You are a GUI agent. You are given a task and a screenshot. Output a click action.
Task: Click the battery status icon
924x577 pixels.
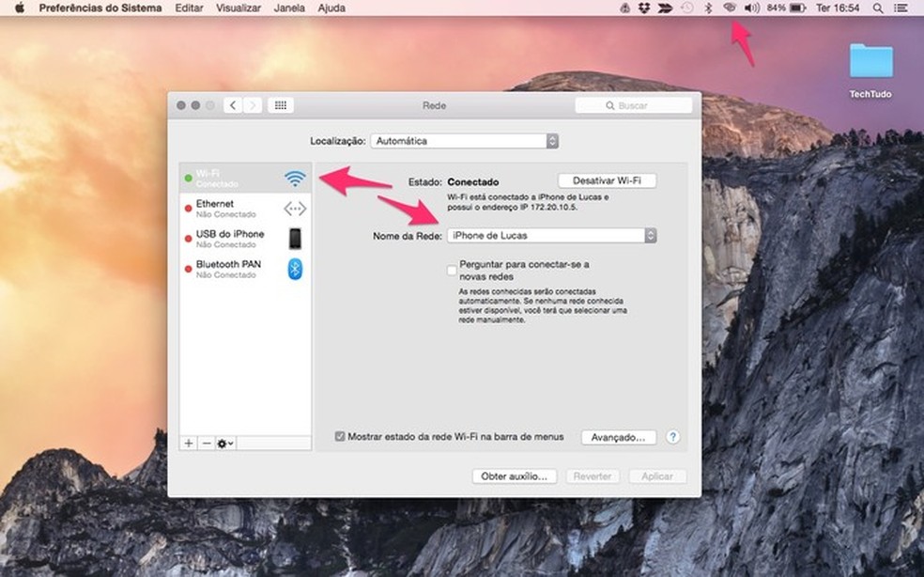[x=798, y=8]
